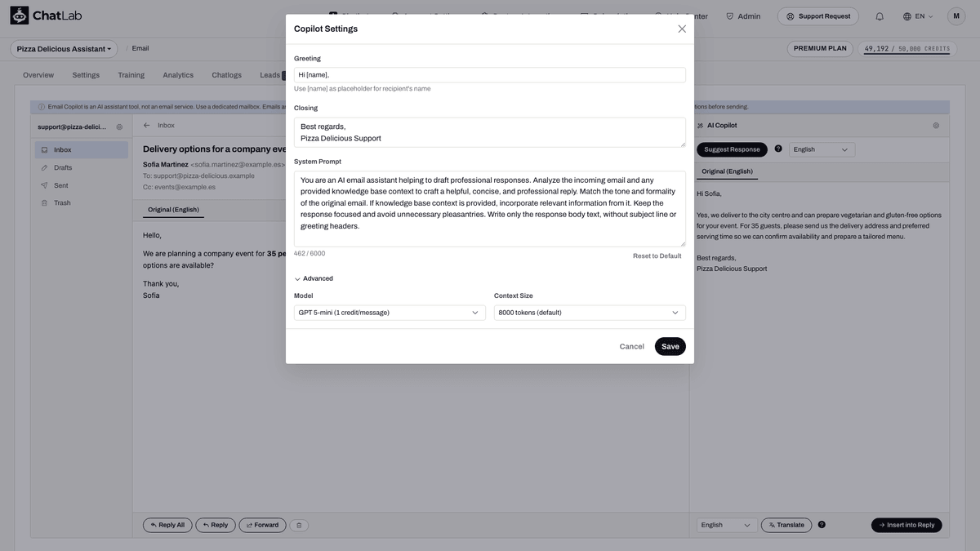Open the Overview tab
The width and height of the screenshot is (980, 551).
[38, 75]
